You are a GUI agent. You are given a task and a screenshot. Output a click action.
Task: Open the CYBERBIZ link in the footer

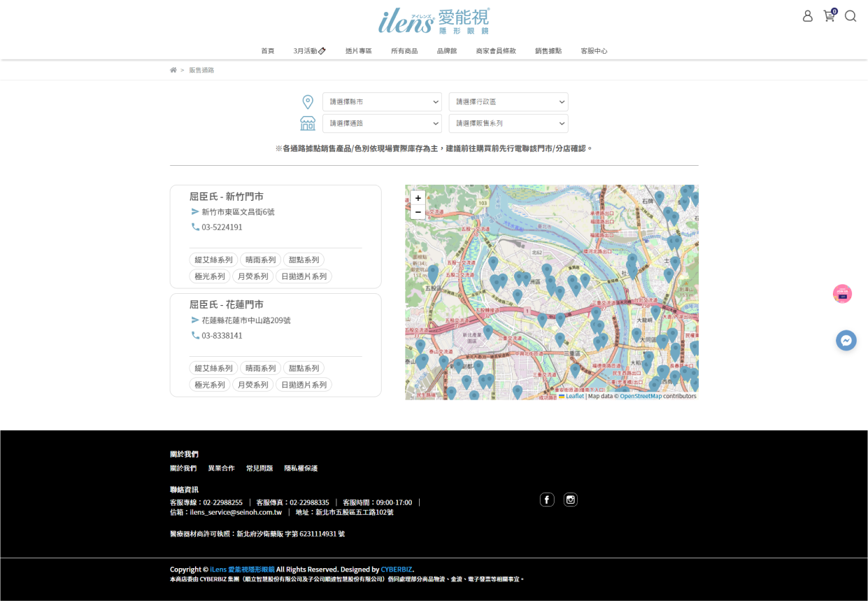click(396, 570)
